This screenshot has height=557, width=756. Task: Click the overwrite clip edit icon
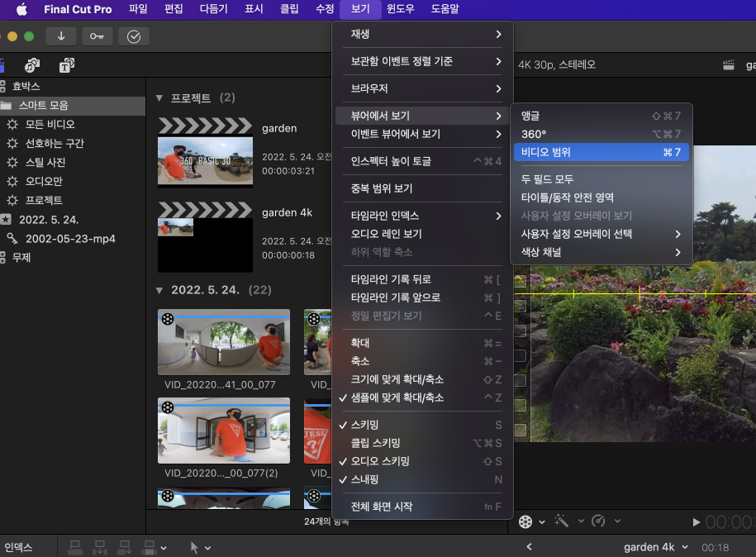[150, 547]
